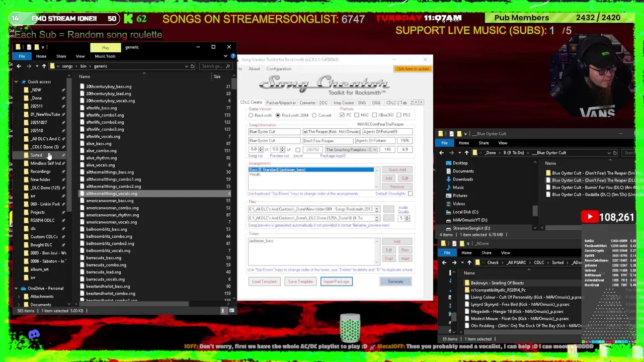Click the Music note icon in Blue Oyster Cult sidebar
The height and width of the screenshot is (362, 644).
(x=448, y=188)
